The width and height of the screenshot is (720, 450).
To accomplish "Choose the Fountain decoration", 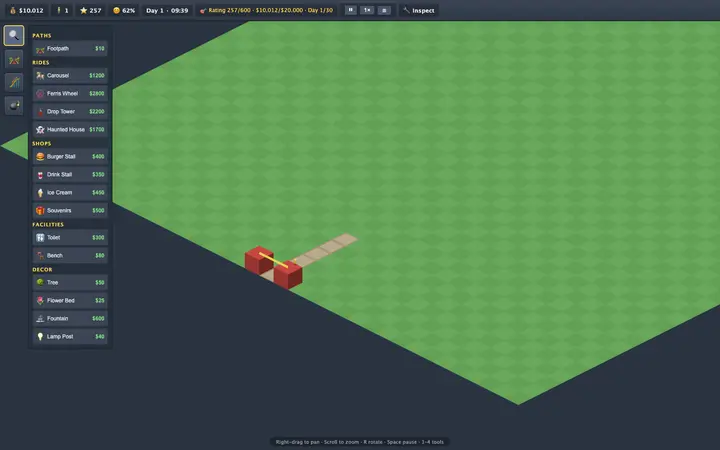I will click(70, 318).
